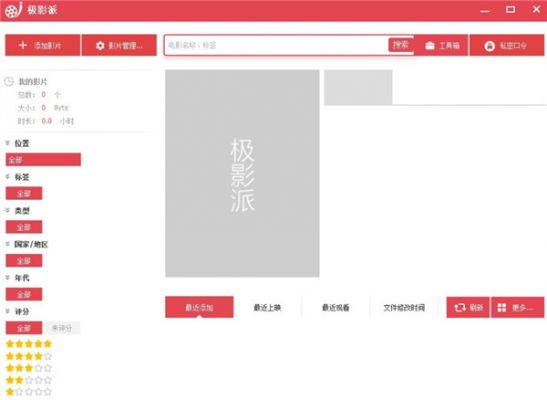Click the 极影派 placeholder poster
The height and width of the screenshot is (400, 547).
click(x=242, y=173)
